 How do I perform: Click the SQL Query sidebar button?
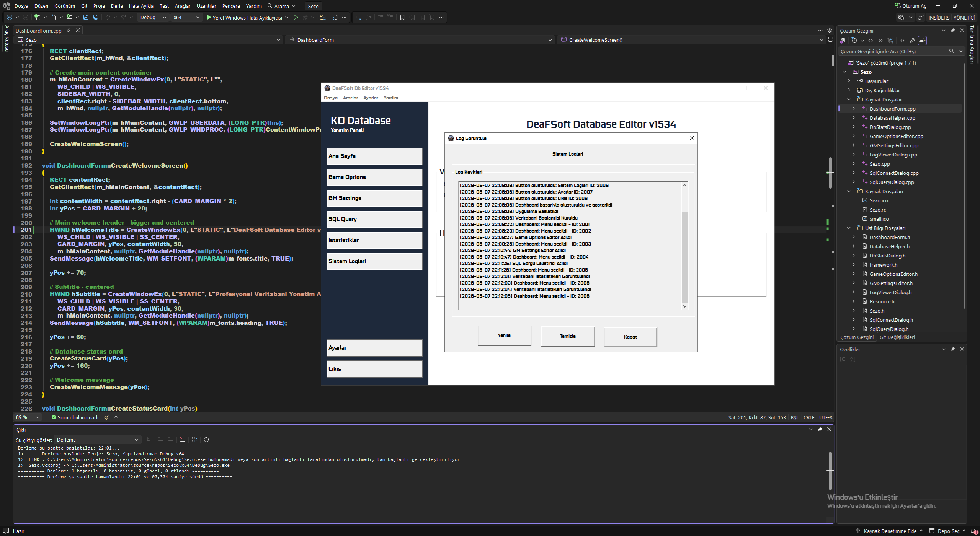tap(374, 219)
